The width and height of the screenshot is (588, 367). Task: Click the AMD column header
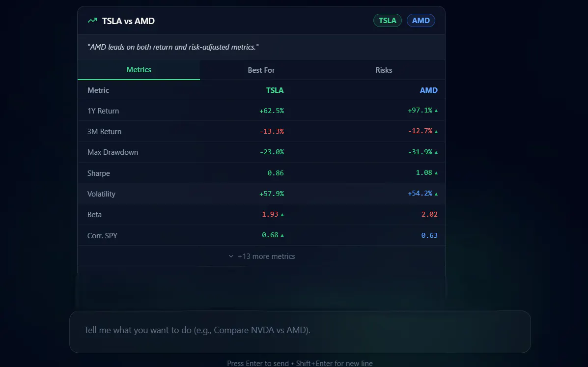point(429,90)
